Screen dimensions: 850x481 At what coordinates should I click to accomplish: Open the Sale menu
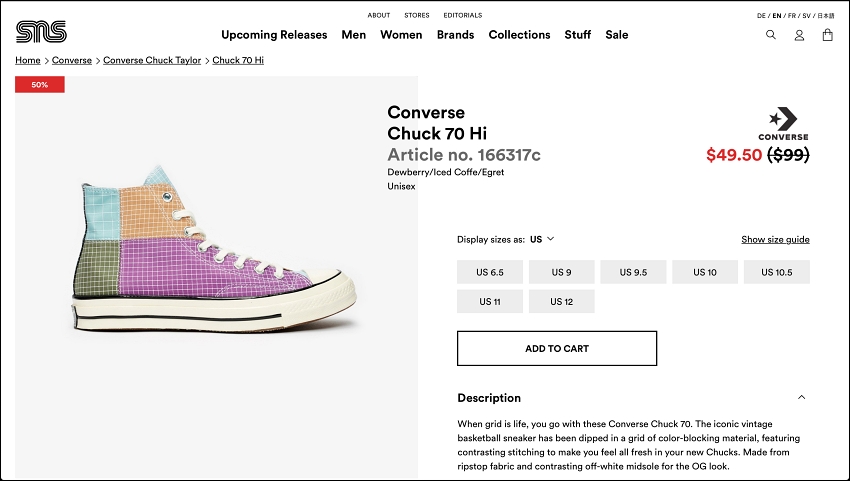tap(616, 35)
